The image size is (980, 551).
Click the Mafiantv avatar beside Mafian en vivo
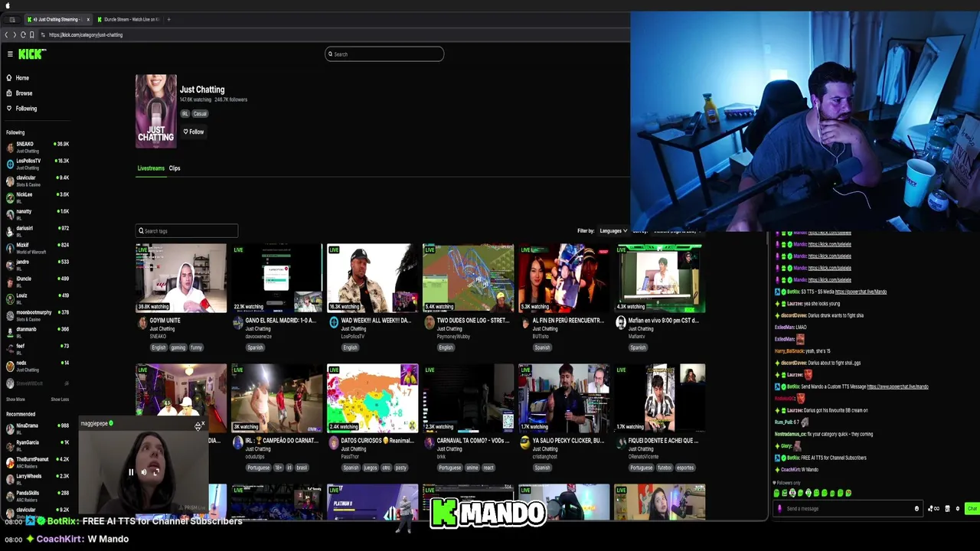tap(621, 323)
